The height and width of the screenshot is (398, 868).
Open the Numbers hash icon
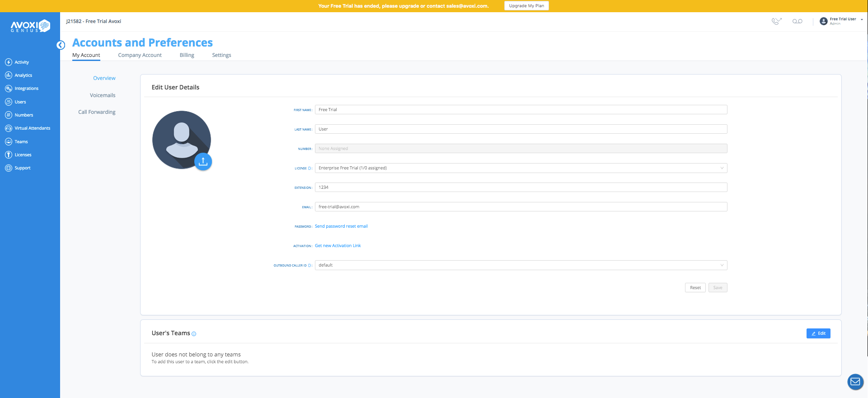click(9, 115)
